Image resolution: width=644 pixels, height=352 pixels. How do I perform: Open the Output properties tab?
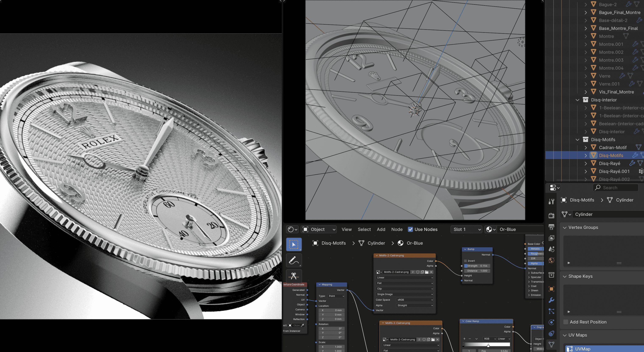(551, 227)
